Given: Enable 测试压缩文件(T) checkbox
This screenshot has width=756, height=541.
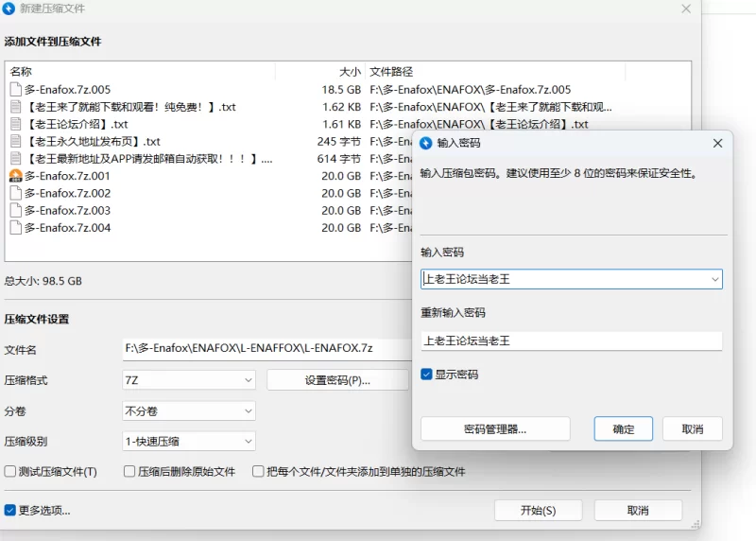Looking at the screenshot, I should click(10, 471).
